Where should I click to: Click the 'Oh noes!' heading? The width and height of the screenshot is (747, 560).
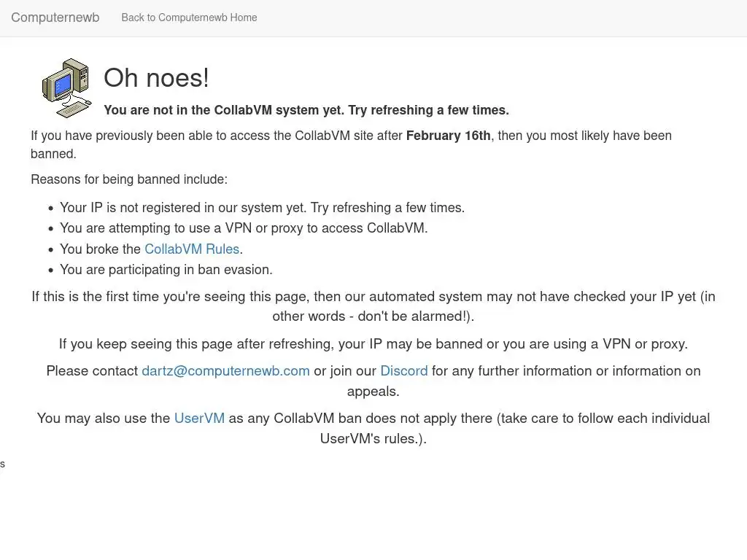click(156, 77)
